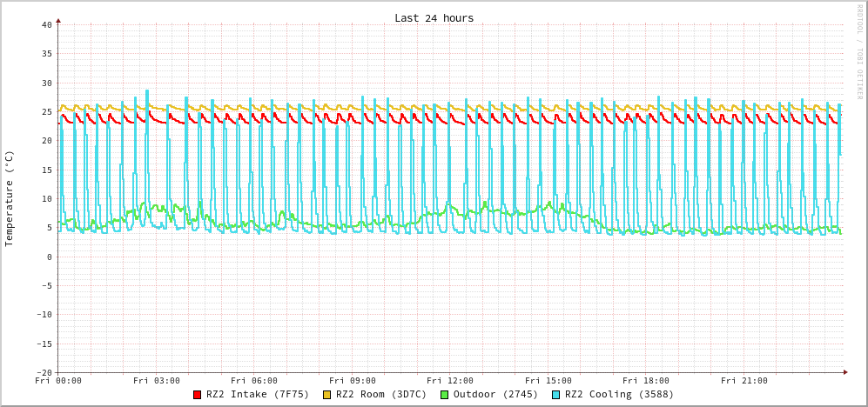This screenshot has width=868, height=407.
Task: Click the red RZ2 Intake legend swatch
Action: (x=197, y=395)
